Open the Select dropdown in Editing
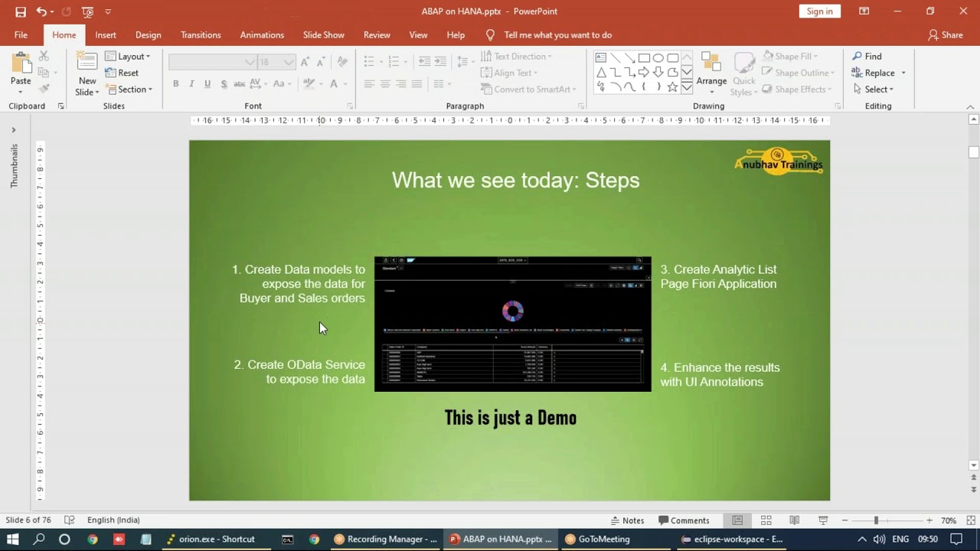Screen dimensions: 980x551 coord(873,89)
